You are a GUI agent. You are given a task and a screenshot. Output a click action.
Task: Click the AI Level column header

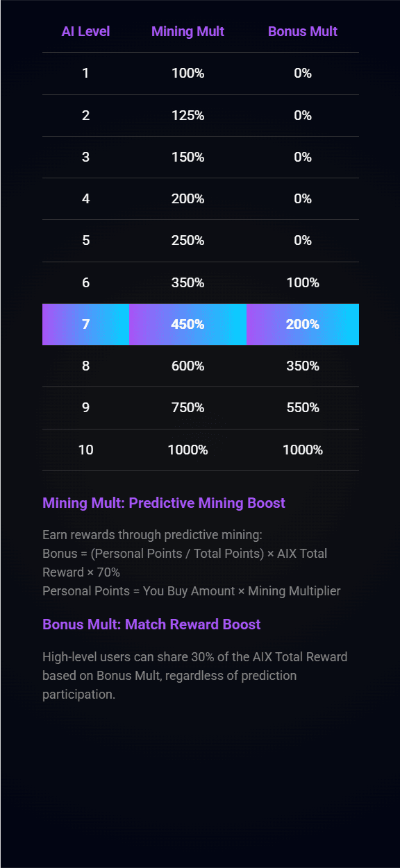point(85,31)
